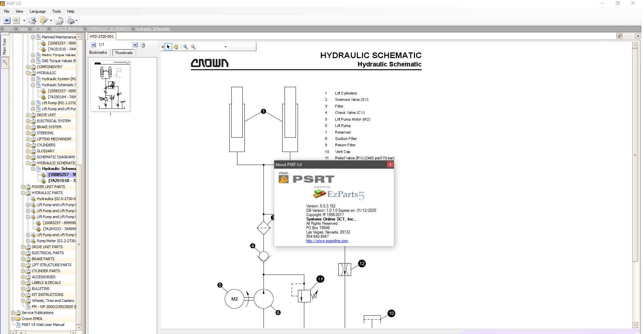Expand the POWER UNIT PARTS node
Image resolution: width=644 pixels, height=334 pixels.
[x=23, y=187]
